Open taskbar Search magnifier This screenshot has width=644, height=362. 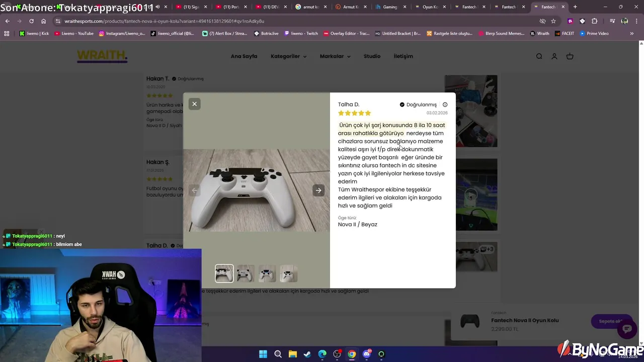[x=278, y=354]
